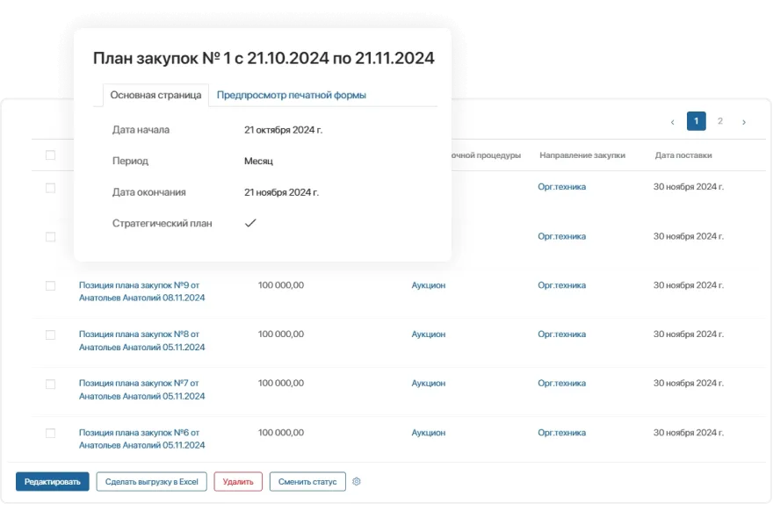Sort by Дата поставки column header

[x=683, y=155]
